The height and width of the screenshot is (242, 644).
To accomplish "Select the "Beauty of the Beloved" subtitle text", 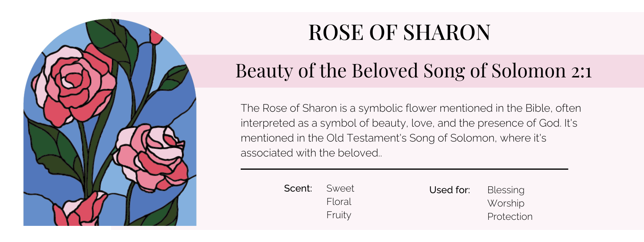I will [327, 71].
